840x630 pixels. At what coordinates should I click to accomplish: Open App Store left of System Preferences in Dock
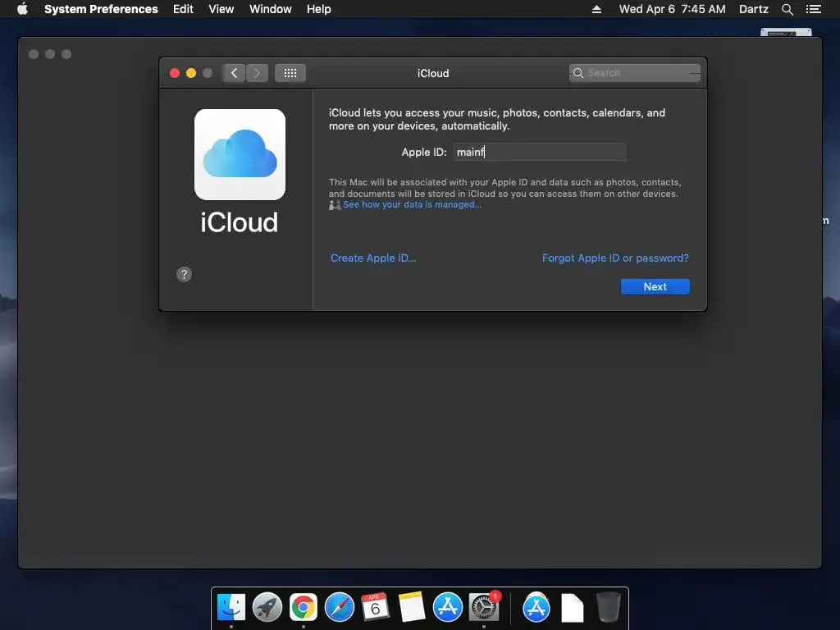click(447, 607)
